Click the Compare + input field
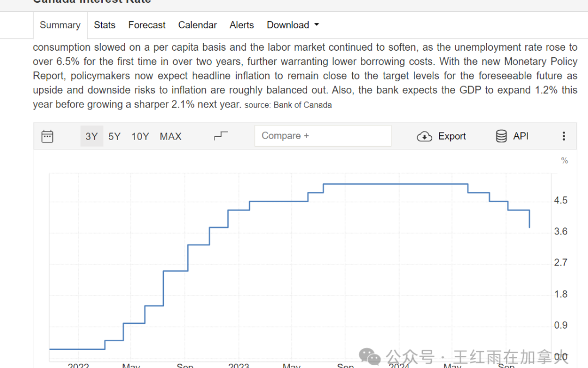The height and width of the screenshot is (368, 588). 322,136
